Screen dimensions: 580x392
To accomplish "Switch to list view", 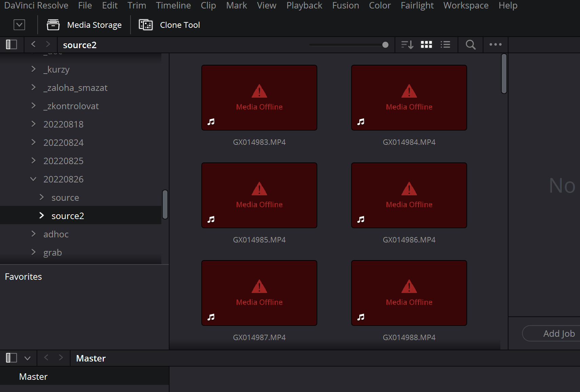I will [445, 45].
